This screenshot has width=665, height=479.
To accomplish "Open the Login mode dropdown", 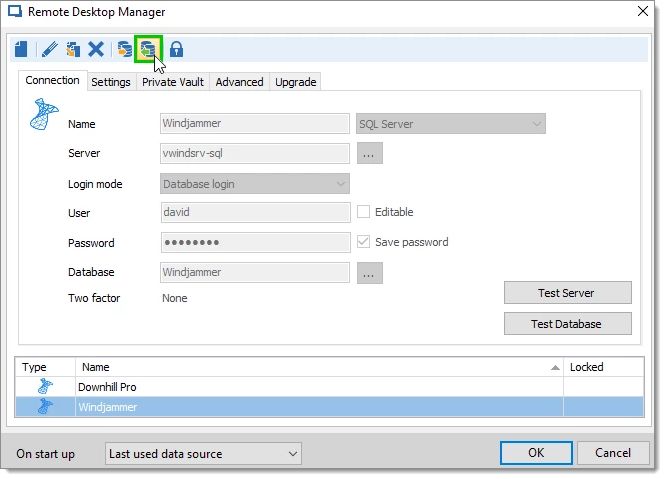I will coord(255,184).
